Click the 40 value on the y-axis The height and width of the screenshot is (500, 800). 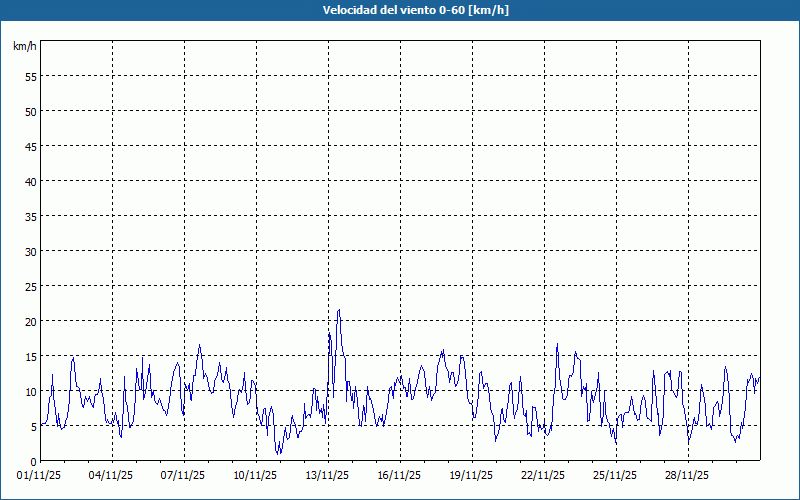[30, 181]
